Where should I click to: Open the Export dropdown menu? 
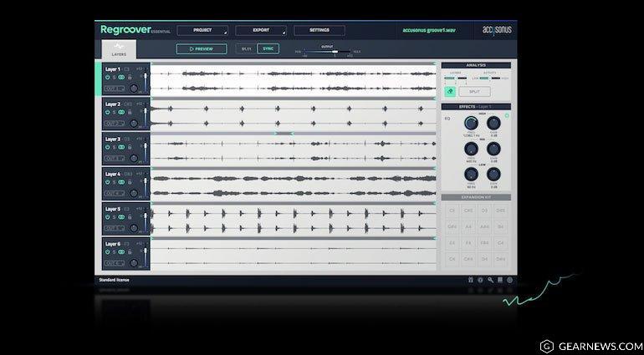tap(261, 30)
